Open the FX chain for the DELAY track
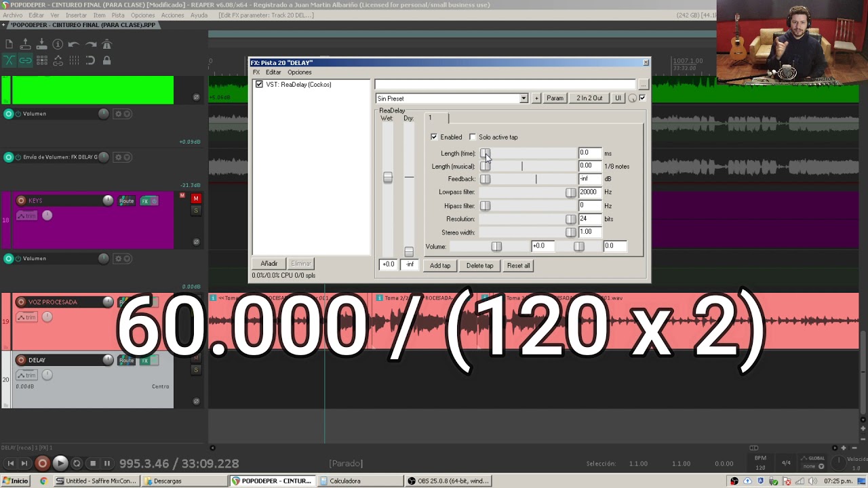This screenshot has width=868, height=488. click(x=144, y=360)
